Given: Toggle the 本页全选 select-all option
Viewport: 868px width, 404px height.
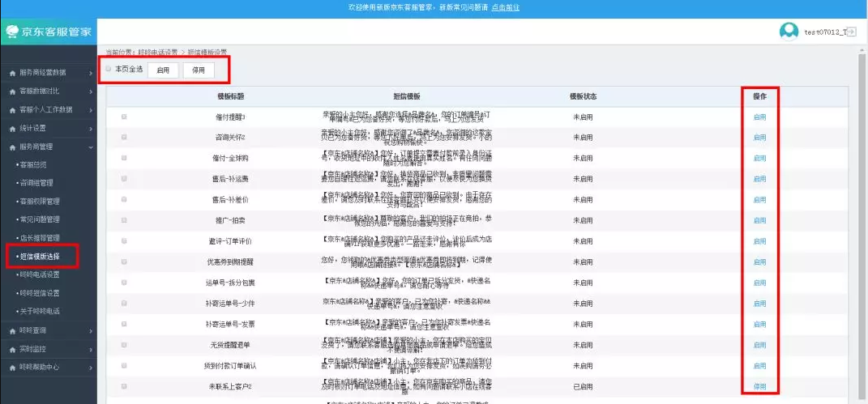Looking at the screenshot, I should (109, 69).
